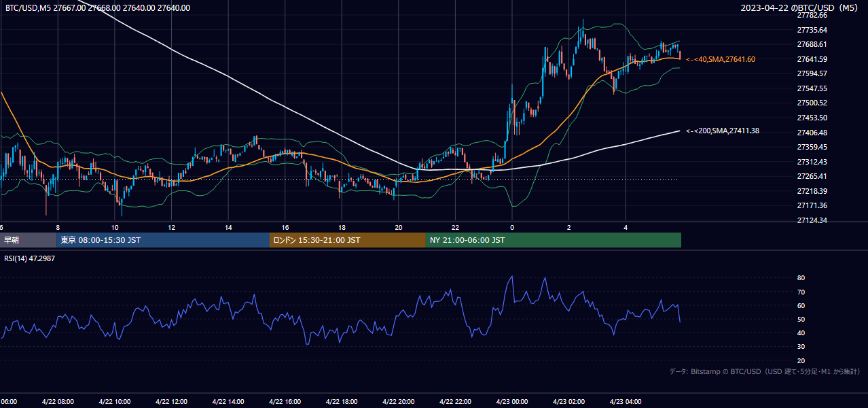
Task: Click hour label 12 under price chart
Action: [172, 228]
